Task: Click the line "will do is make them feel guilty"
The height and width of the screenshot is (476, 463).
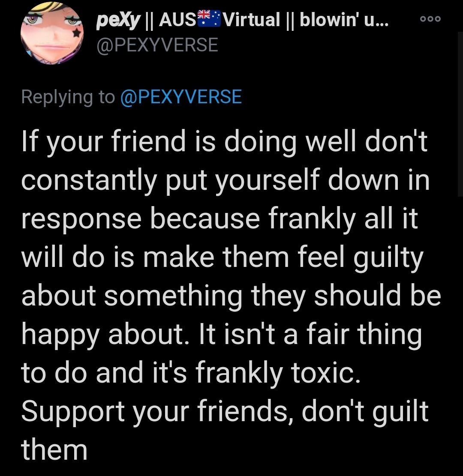Action: click(x=222, y=257)
